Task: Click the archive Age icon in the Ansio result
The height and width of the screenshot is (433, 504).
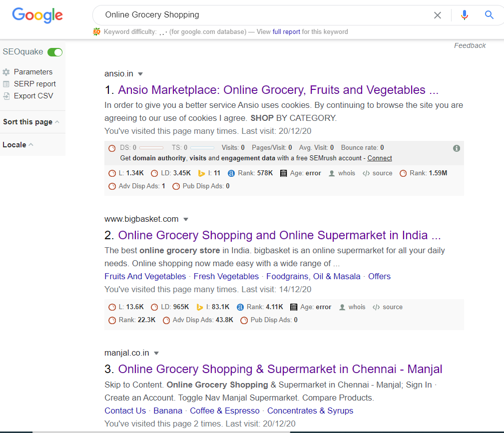Action: pyautogui.click(x=283, y=174)
